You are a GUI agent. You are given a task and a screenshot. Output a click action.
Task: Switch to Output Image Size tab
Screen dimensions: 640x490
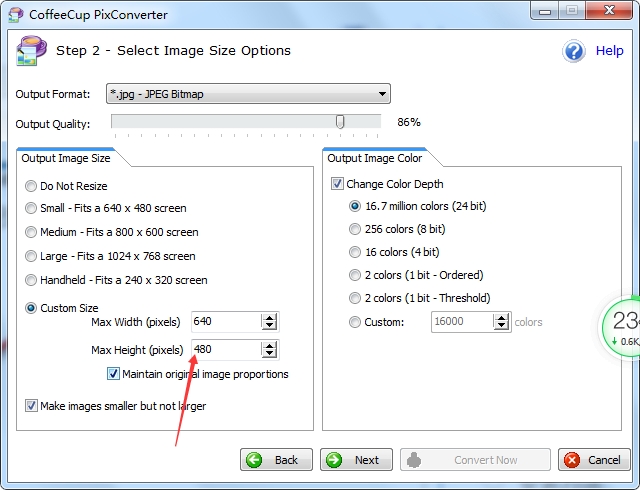point(66,158)
